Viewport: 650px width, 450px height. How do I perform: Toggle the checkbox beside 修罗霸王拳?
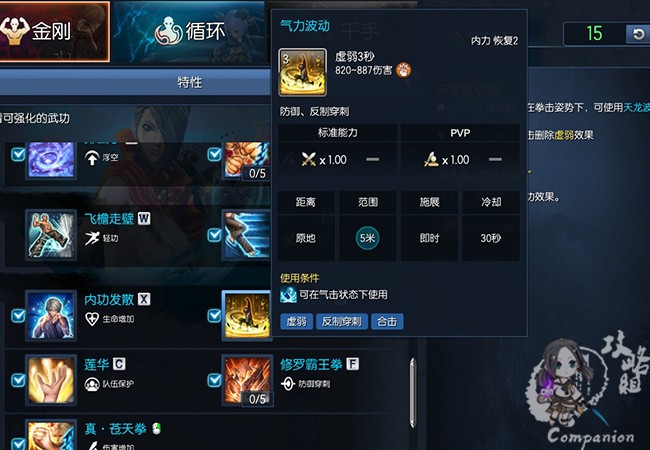[214, 380]
